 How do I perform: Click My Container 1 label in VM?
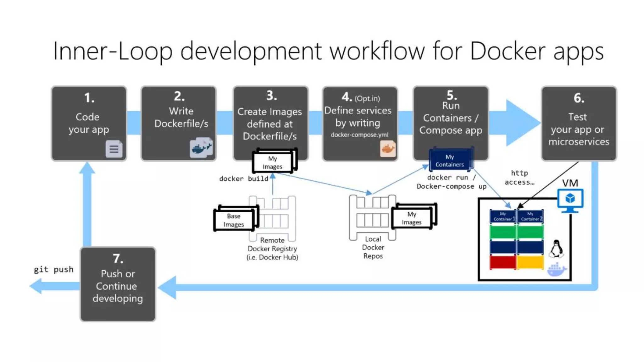click(502, 217)
